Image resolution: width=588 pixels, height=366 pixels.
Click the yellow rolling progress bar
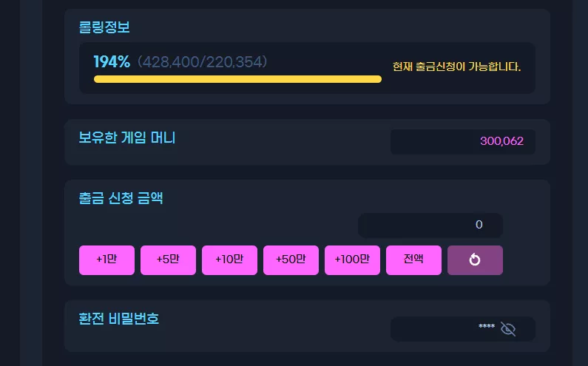point(237,79)
